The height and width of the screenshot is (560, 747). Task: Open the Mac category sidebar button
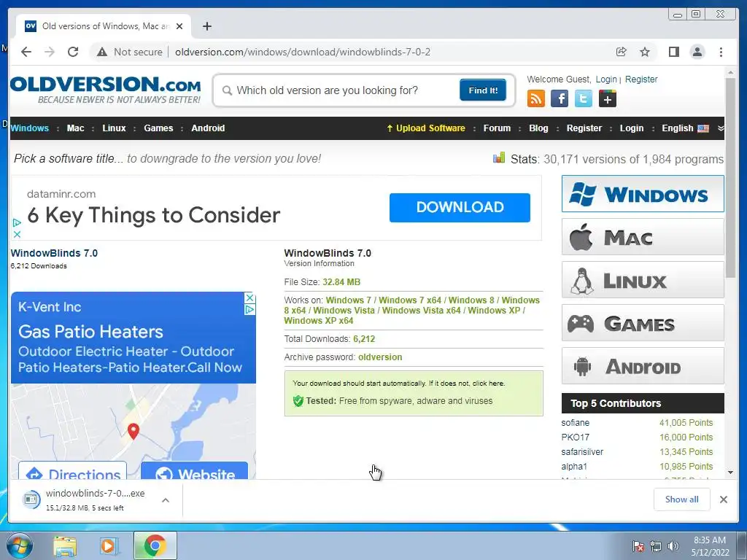643,237
